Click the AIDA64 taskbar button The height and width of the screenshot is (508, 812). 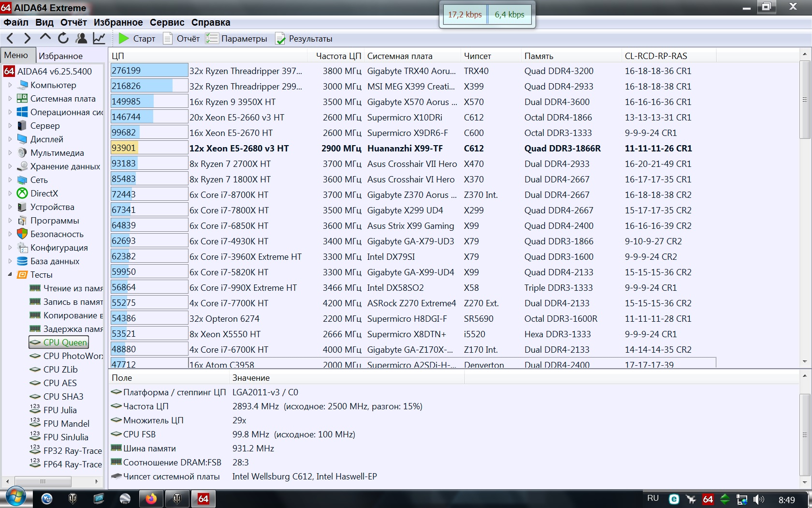pyautogui.click(x=203, y=499)
